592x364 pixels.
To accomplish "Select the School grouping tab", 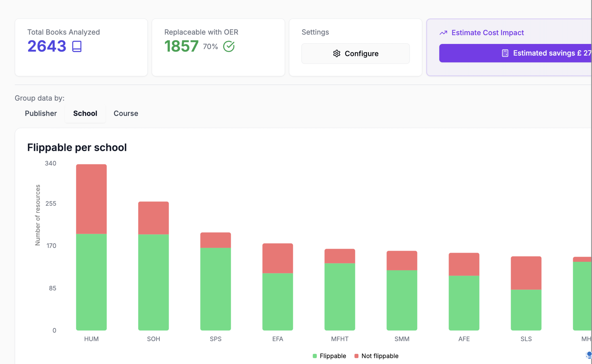I will click(85, 113).
